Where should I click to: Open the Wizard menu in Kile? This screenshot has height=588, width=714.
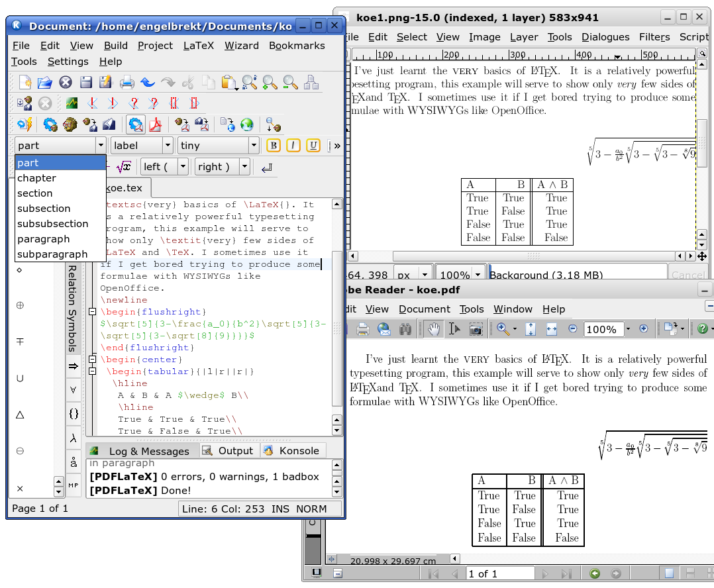point(241,46)
